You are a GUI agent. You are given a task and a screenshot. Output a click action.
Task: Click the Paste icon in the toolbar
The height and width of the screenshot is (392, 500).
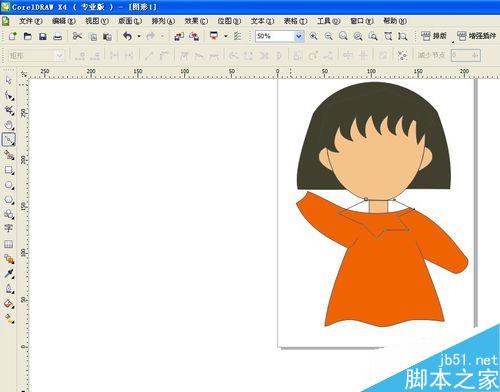click(x=107, y=37)
